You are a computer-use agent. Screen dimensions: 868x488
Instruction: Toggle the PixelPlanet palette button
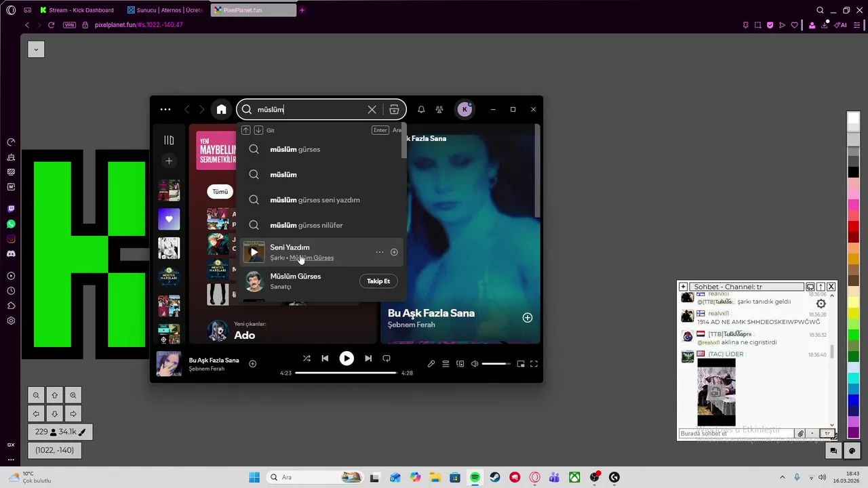[852, 450]
